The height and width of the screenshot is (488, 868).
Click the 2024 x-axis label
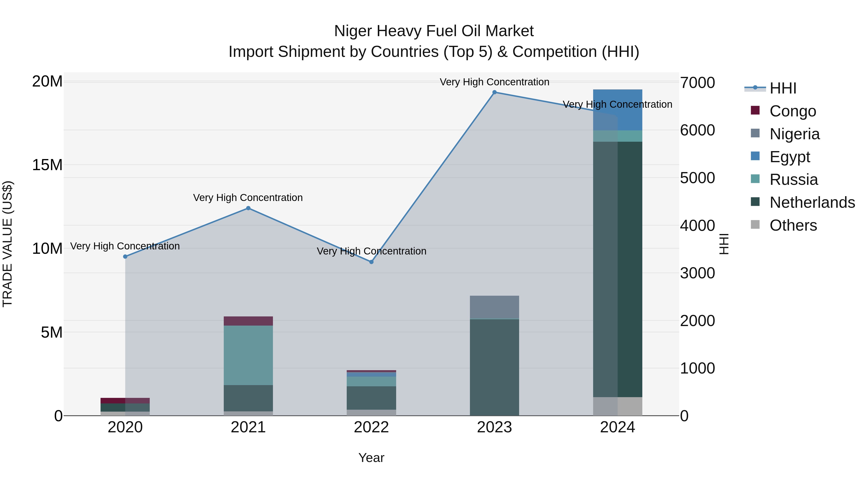point(618,427)
